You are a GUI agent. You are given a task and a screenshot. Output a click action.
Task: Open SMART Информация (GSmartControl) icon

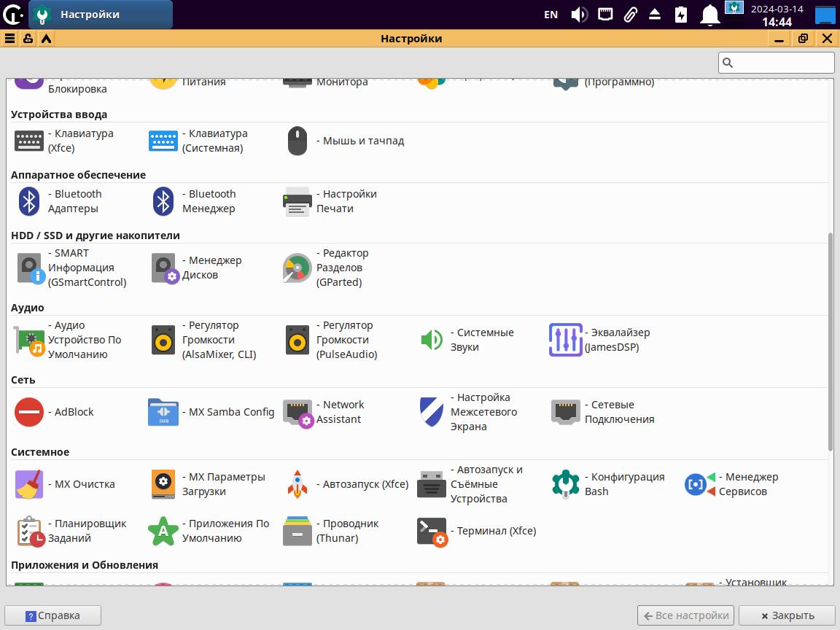click(x=31, y=268)
